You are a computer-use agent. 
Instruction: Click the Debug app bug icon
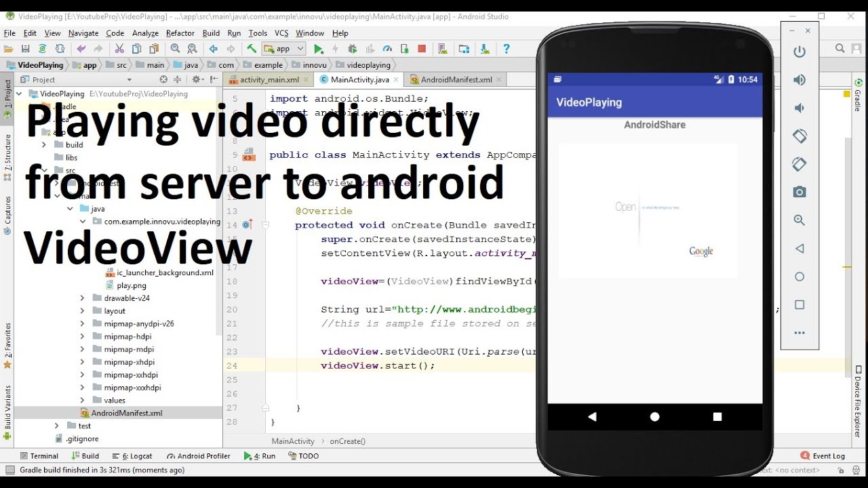pos(352,49)
